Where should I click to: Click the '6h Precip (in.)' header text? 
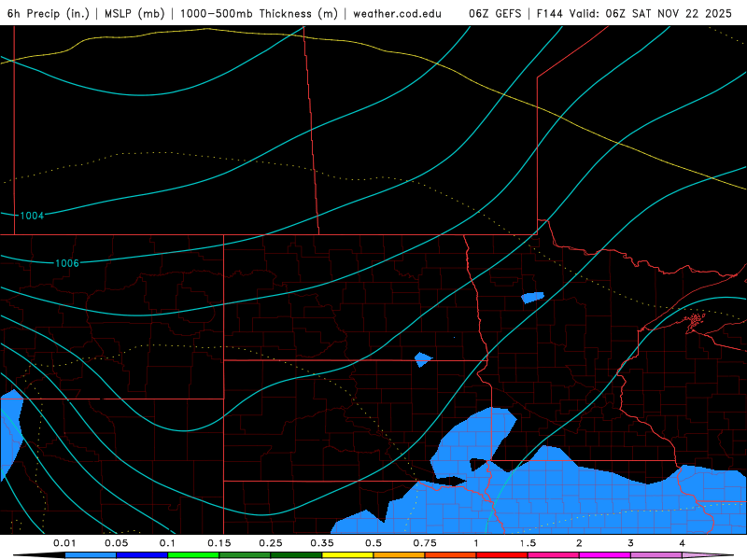click(x=49, y=13)
